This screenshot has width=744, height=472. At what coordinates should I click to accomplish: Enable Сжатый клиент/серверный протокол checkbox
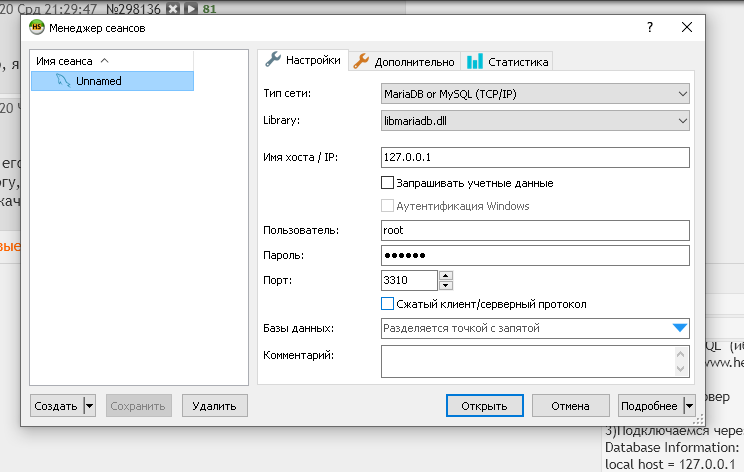387,304
